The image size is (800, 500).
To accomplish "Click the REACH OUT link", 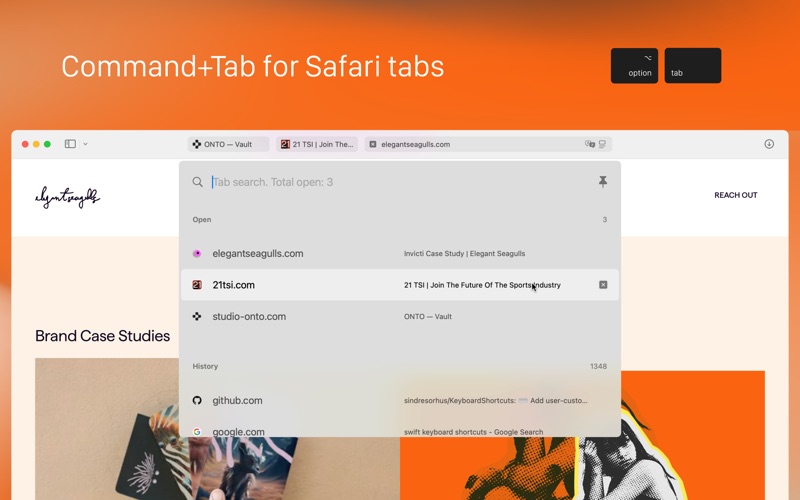I will pos(736,195).
